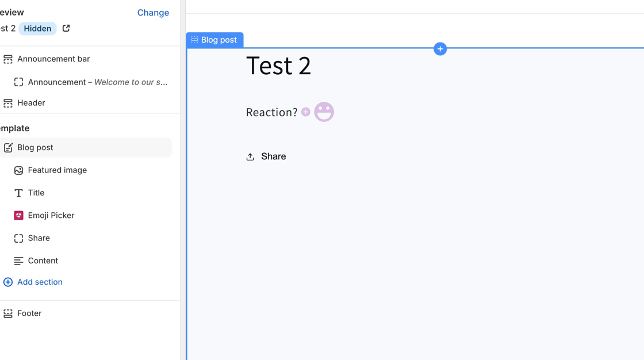The image size is (644, 360).
Task: Click the Blog post label tab in preview
Action: point(215,40)
